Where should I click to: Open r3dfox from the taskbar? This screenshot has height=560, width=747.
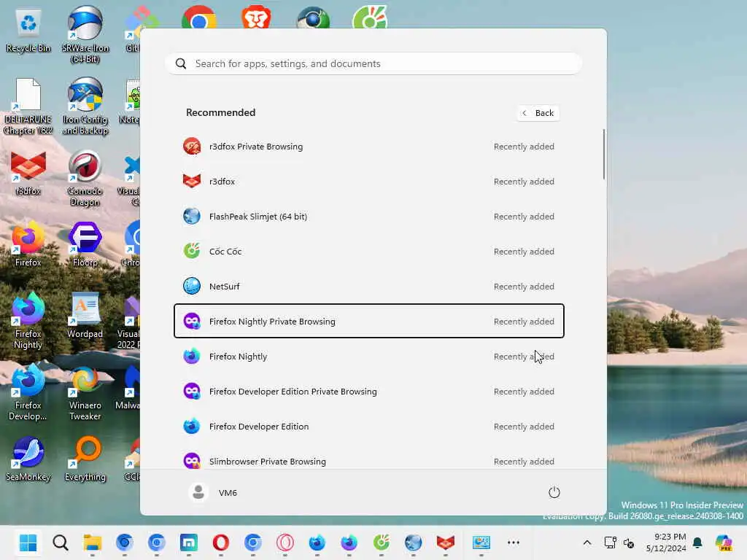(446, 542)
